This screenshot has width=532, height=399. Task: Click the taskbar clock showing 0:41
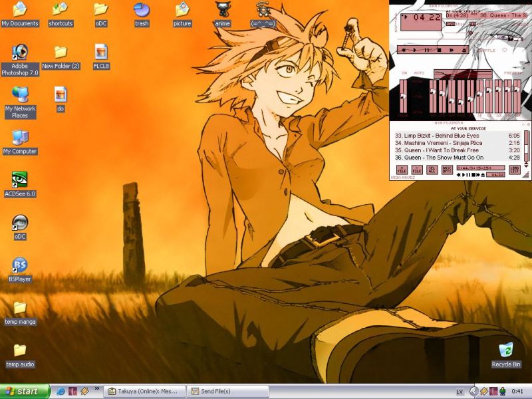(x=517, y=392)
